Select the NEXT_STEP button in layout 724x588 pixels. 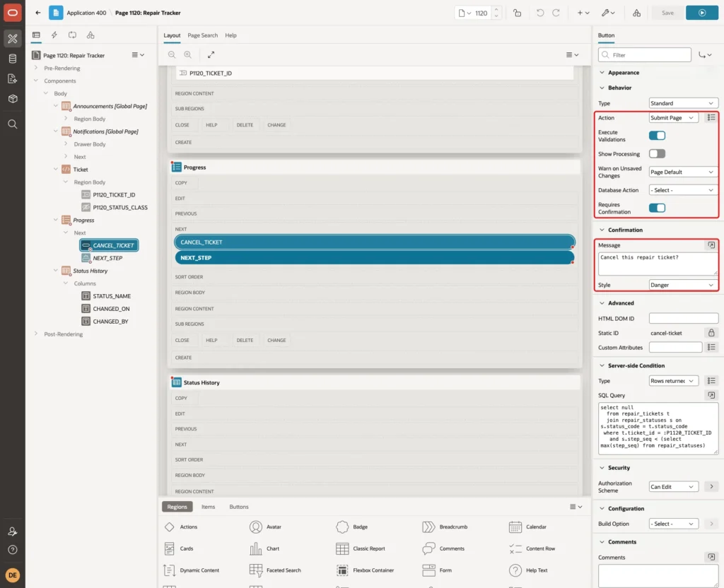(x=375, y=258)
